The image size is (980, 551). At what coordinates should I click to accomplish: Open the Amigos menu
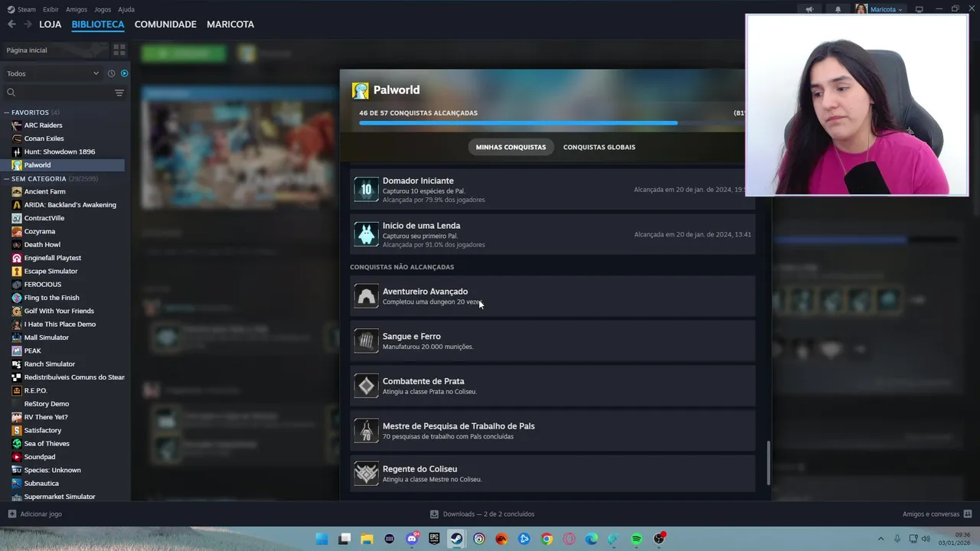[x=77, y=9]
